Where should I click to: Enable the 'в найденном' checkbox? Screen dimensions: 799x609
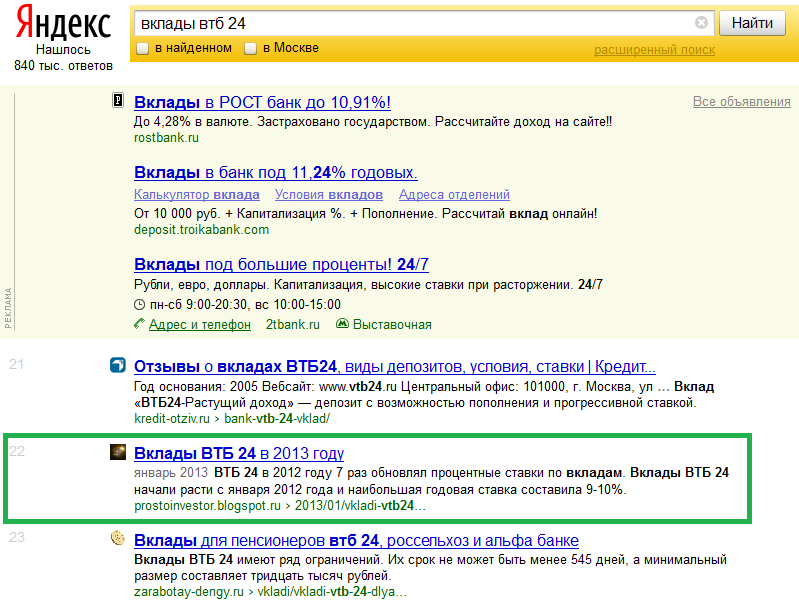[143, 48]
